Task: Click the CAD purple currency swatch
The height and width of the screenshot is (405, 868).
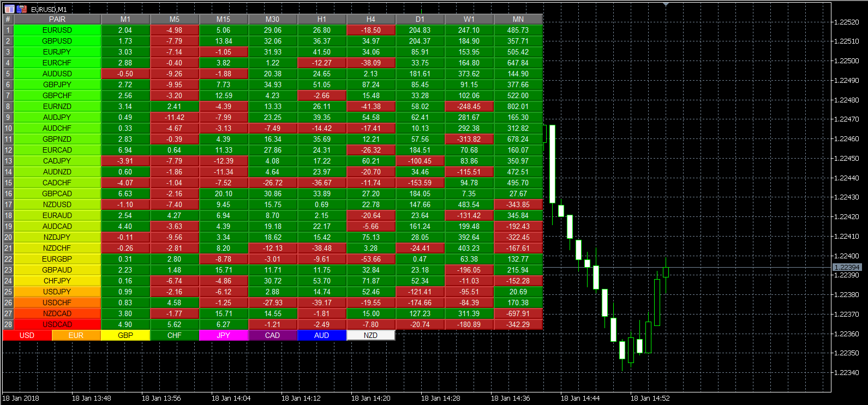Action: [x=272, y=335]
